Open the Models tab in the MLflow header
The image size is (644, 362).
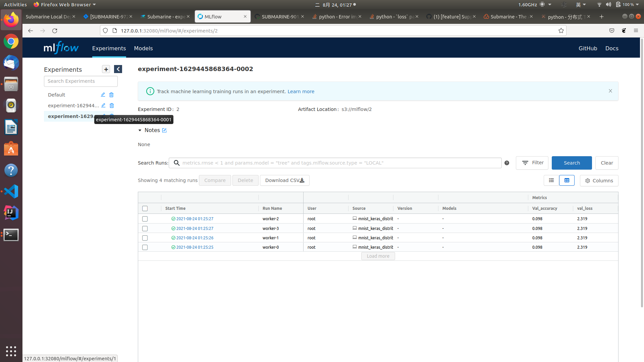pos(143,48)
